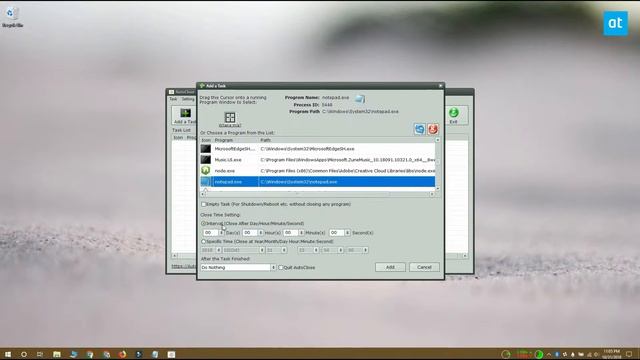
Task: Open Task View on the taskbar
Action: click(x=40, y=354)
